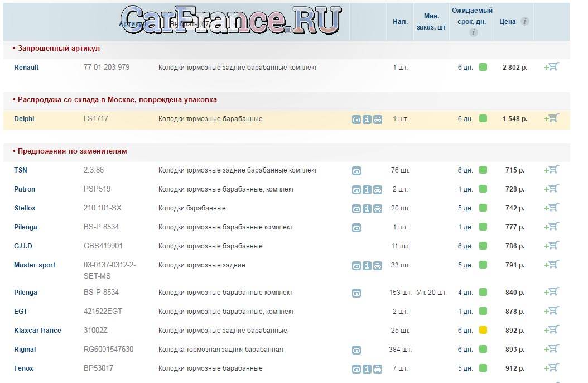Click info icon under Ожидаемый срок header
Screen dimensions: 588x383
(473, 32)
